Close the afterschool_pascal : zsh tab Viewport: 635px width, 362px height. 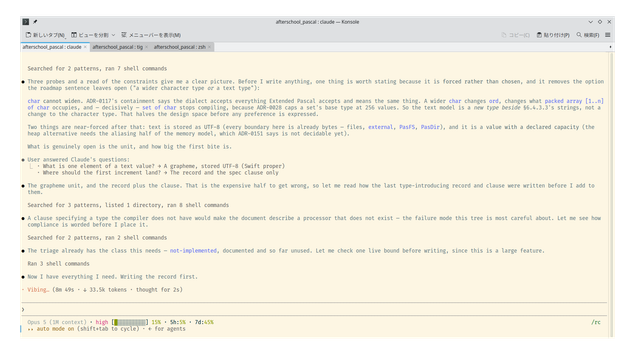click(209, 47)
